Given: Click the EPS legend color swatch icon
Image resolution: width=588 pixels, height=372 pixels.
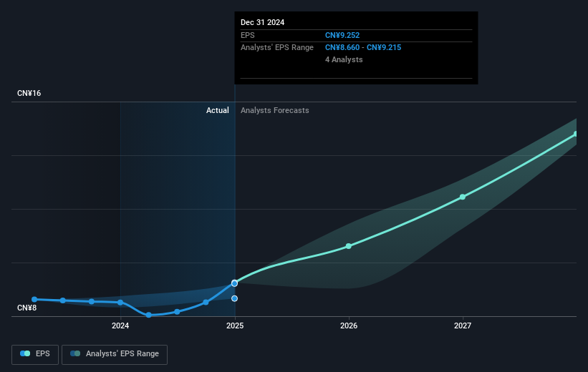Looking at the screenshot, I should click(25, 353).
